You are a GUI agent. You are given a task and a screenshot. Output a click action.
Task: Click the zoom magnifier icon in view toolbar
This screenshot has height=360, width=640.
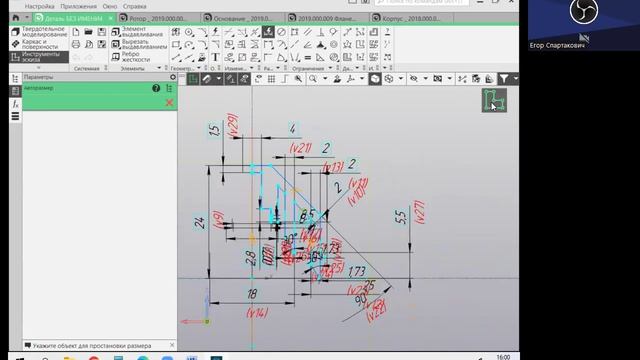click(x=313, y=79)
